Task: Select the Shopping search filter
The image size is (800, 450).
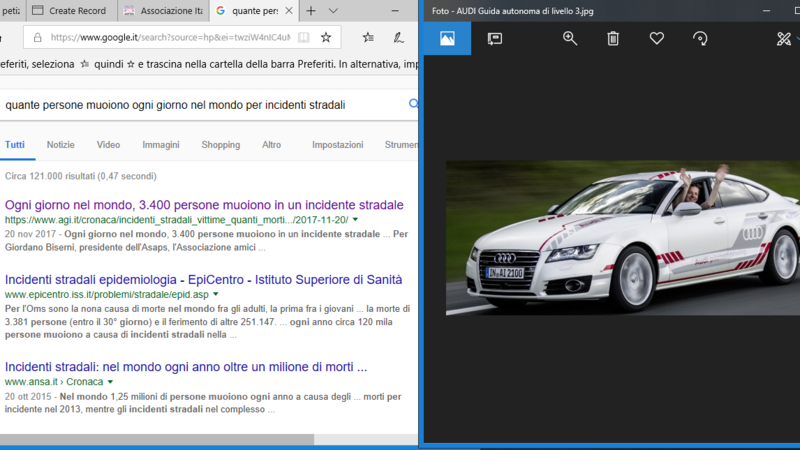Action: (x=220, y=145)
